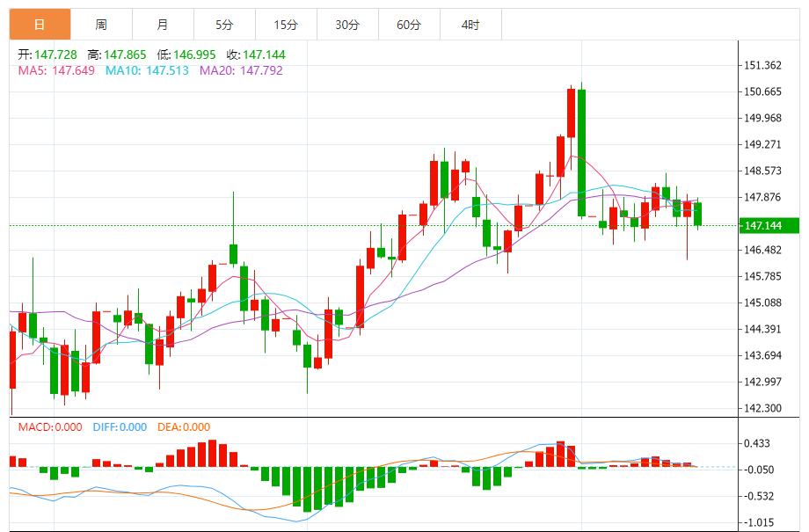
Task: Click the MA5: 147.649 indicator label
Action: [56, 70]
